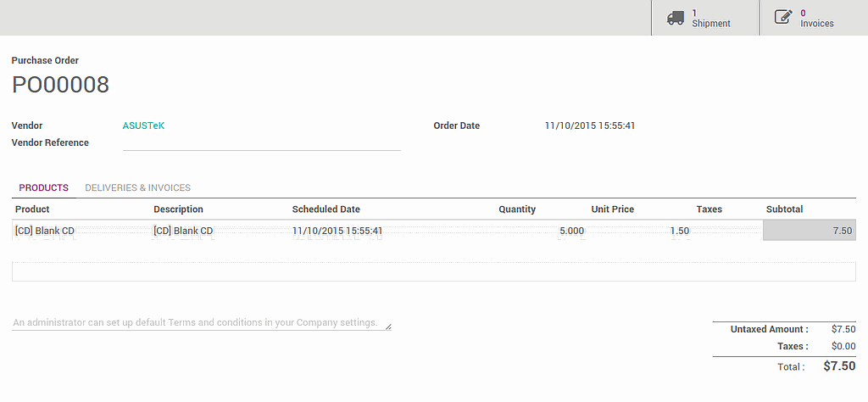This screenshot has height=402, width=868.
Task: Click the Order Date value
Action: coord(589,126)
